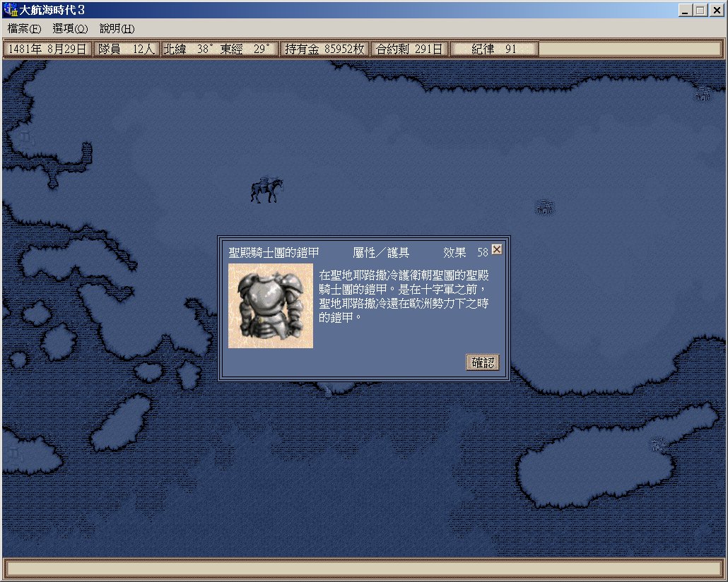Select the town marker on Cyprus island
Viewport: 728px width, 582px height.
pyautogui.click(x=659, y=444)
